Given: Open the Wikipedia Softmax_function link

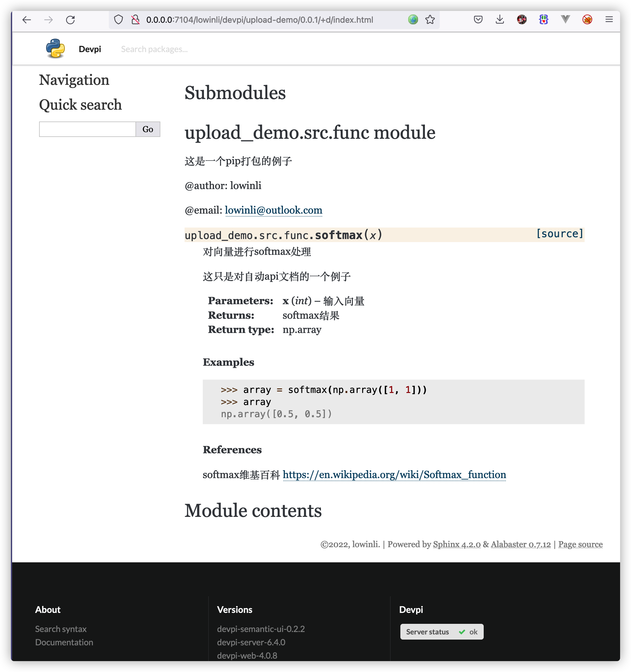Looking at the screenshot, I should pyautogui.click(x=394, y=474).
